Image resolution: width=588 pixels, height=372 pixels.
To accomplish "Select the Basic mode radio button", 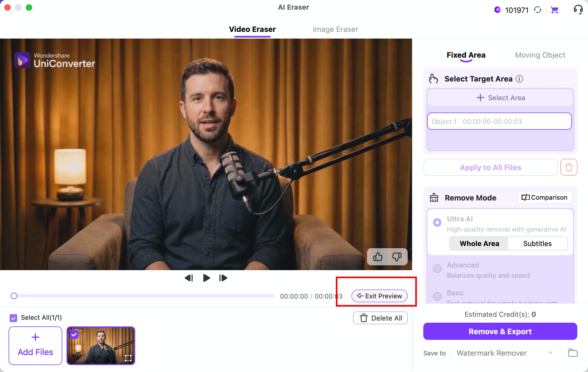I will 437,296.
